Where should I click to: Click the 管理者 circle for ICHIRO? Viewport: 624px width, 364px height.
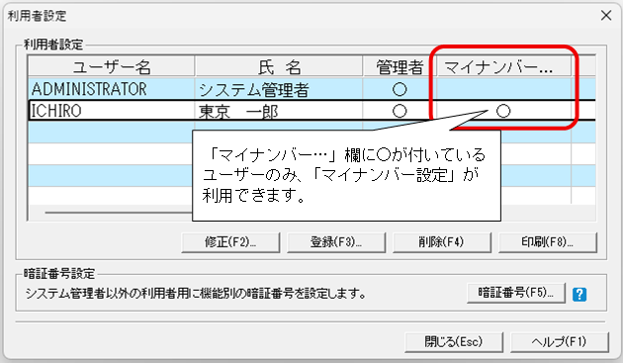click(x=400, y=111)
